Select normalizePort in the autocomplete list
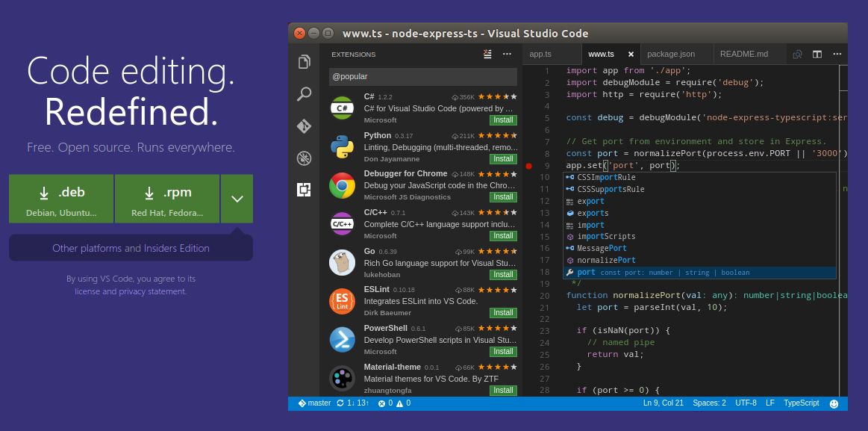868x431 pixels. tap(606, 260)
